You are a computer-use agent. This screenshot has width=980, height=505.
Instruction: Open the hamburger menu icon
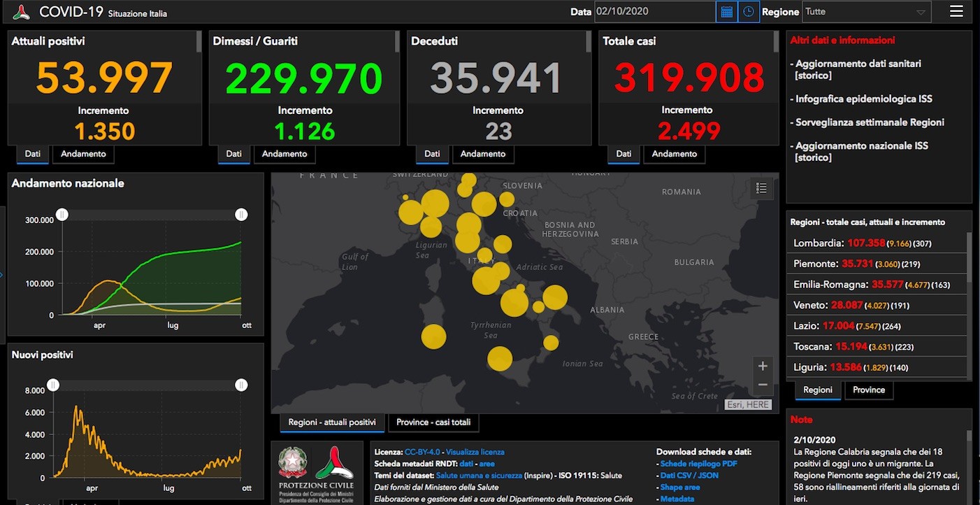pos(957,11)
